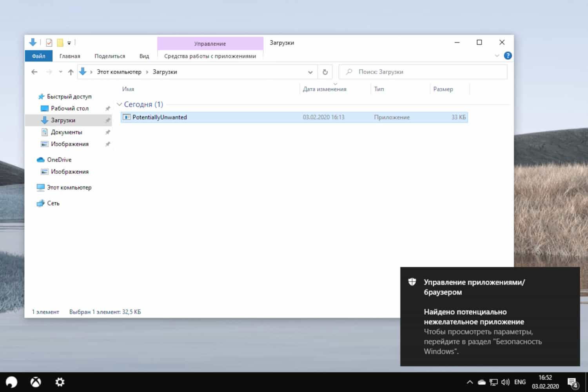Image resolution: width=588 pixels, height=392 pixels.
Task: Click the up one level arrow
Action: [71, 72]
